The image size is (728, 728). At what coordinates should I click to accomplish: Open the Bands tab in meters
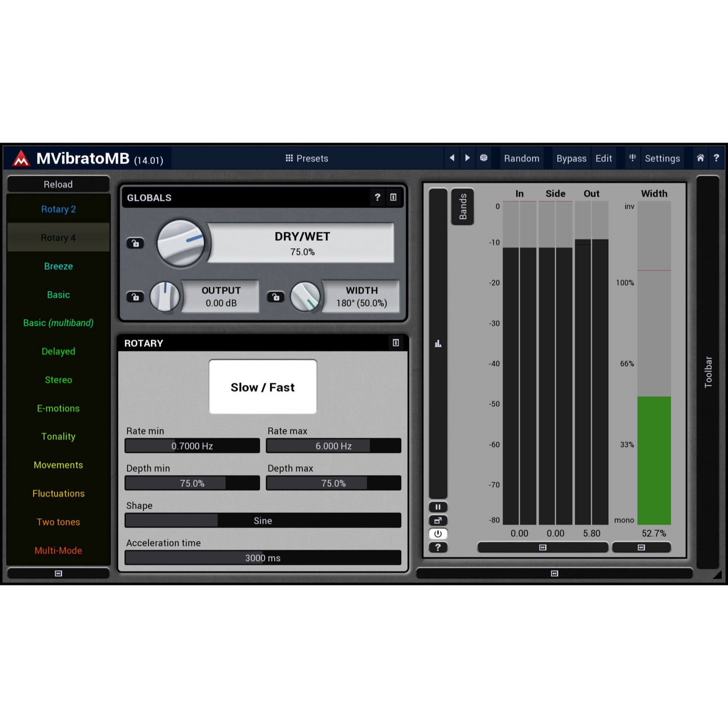(463, 206)
